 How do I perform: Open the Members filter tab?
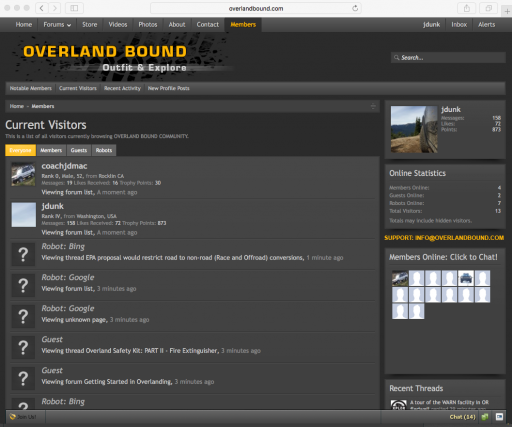[x=51, y=150]
